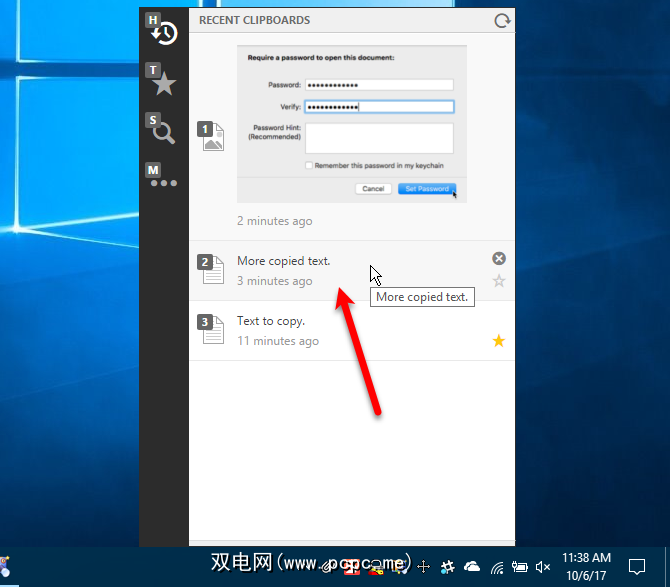Open the Windows Action Center notifications icon
The image size is (670, 587).
tap(636, 567)
